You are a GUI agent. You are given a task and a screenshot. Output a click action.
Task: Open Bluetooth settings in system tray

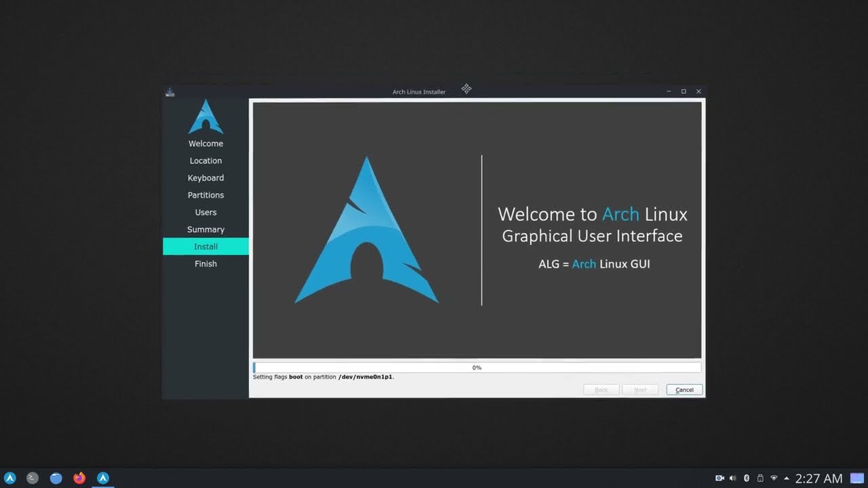pyautogui.click(x=747, y=479)
